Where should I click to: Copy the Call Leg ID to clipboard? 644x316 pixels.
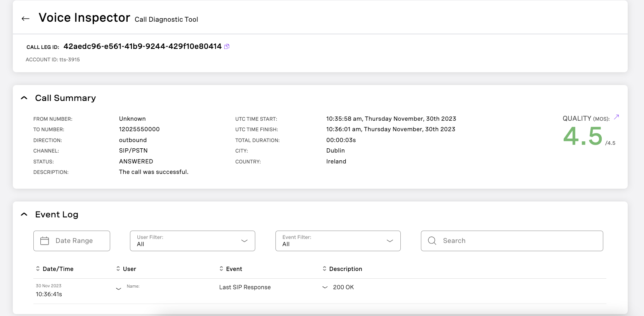point(227,47)
